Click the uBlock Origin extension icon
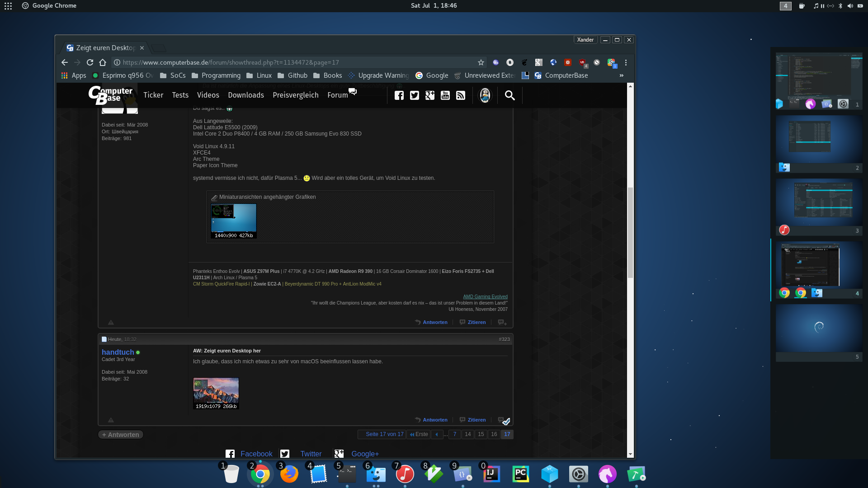The width and height of the screenshot is (868, 488). pyautogui.click(x=582, y=62)
